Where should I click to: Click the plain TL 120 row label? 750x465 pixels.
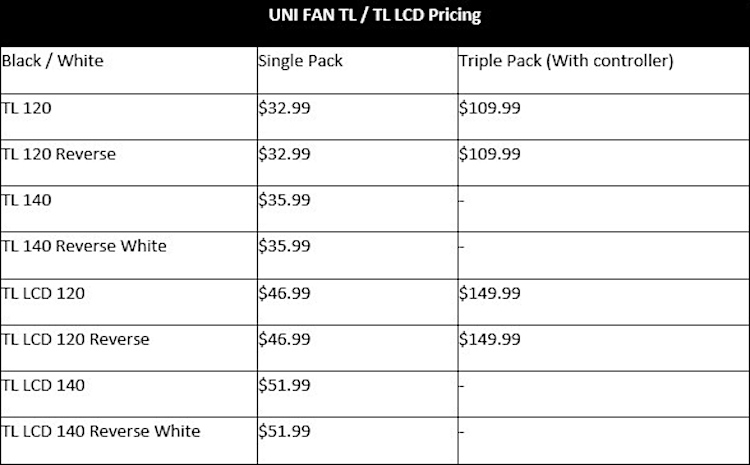pyautogui.click(x=27, y=108)
